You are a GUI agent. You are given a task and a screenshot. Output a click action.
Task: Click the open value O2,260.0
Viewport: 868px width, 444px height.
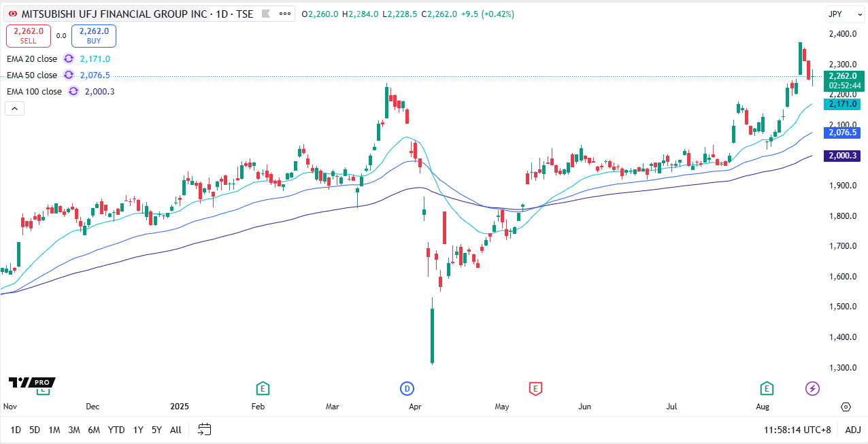[x=320, y=14]
